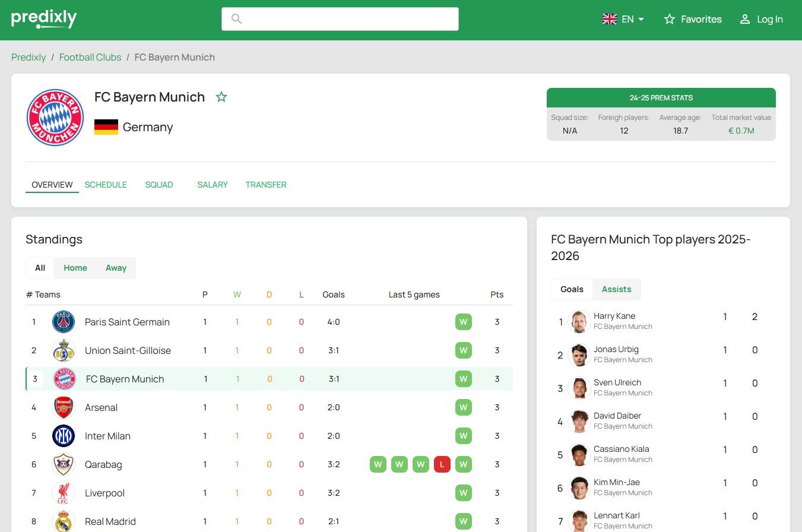The height and width of the screenshot is (532, 802).
Task: Select the Home standings filter
Action: tap(75, 268)
